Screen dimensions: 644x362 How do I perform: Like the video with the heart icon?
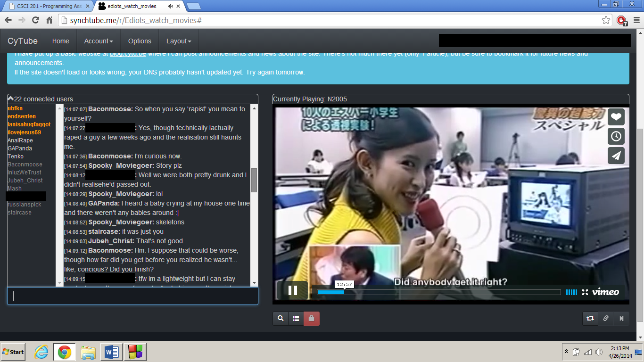[616, 117]
